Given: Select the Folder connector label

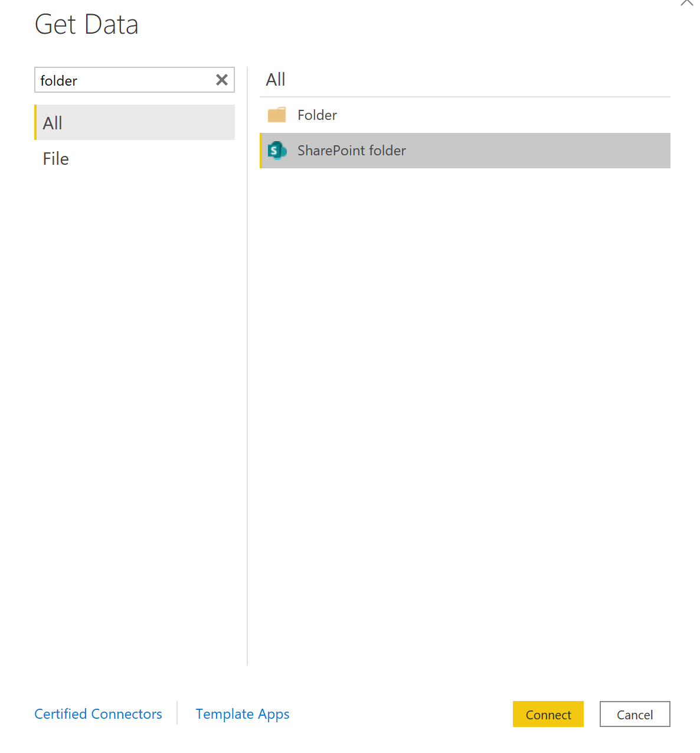Looking at the screenshot, I should (x=317, y=115).
